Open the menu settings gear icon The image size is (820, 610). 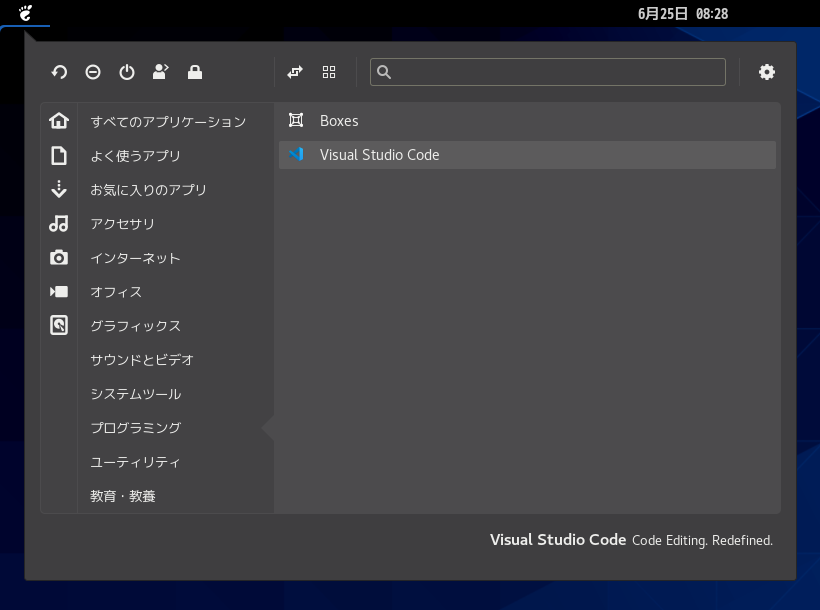767,72
